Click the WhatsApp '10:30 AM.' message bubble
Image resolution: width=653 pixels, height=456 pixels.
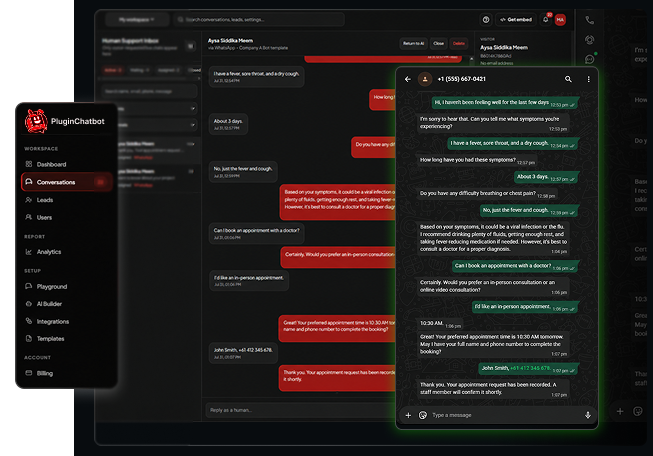click(440, 324)
